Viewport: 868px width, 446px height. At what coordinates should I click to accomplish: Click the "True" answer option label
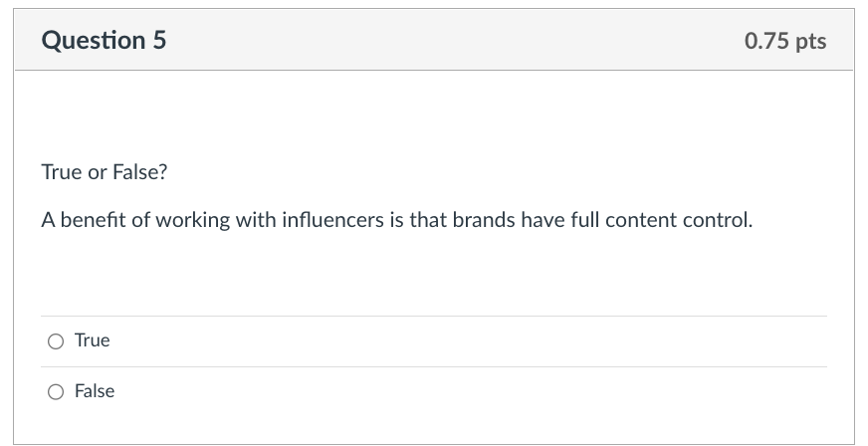click(92, 340)
